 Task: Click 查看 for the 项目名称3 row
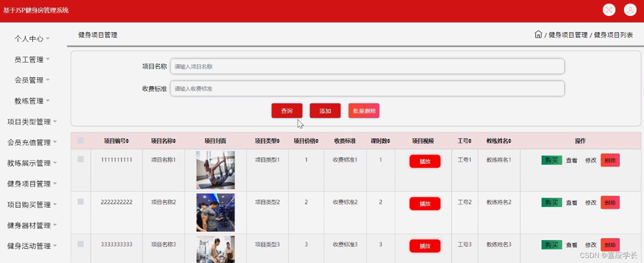pyautogui.click(x=571, y=245)
